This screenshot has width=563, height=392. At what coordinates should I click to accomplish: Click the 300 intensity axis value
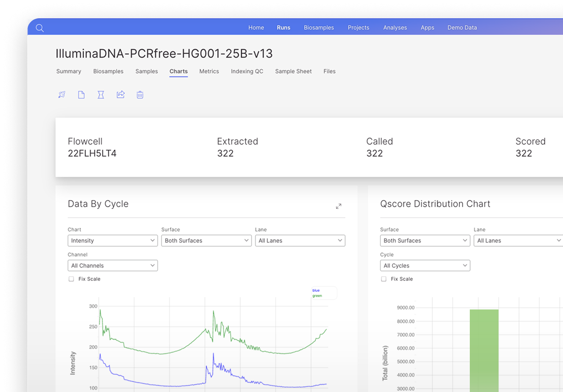93,306
